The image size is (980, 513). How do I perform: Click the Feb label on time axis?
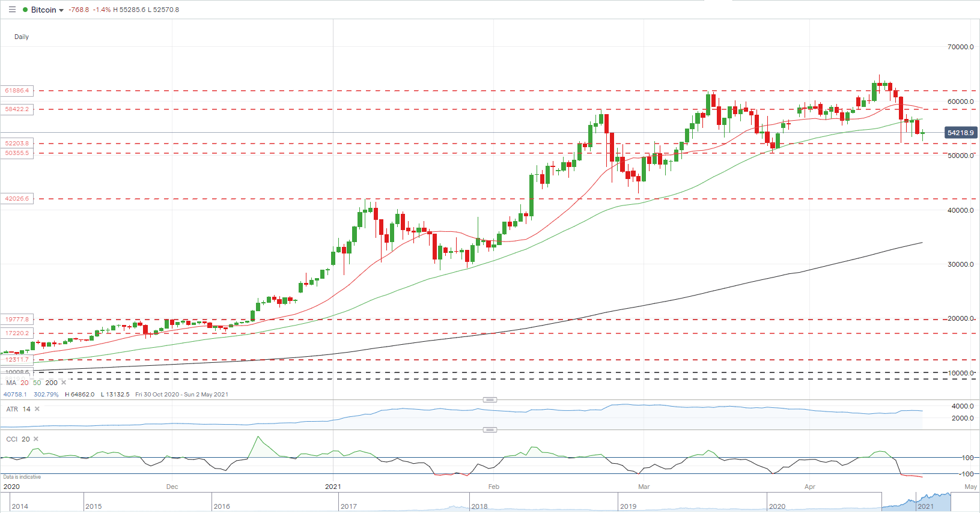tap(493, 487)
